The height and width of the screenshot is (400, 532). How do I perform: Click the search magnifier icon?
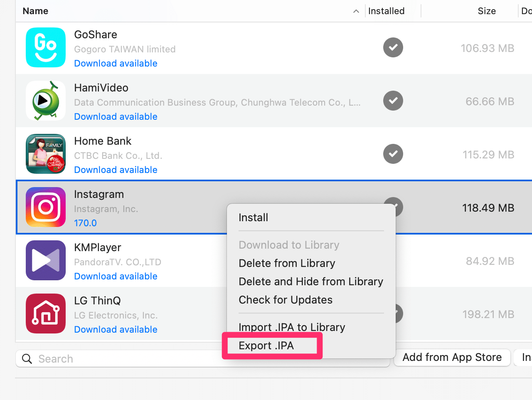27,359
